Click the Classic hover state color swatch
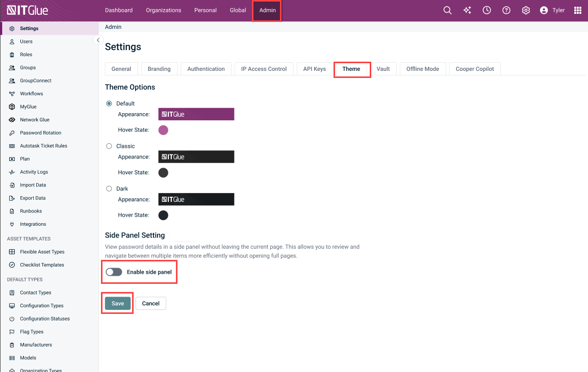588x372 pixels. (x=163, y=173)
